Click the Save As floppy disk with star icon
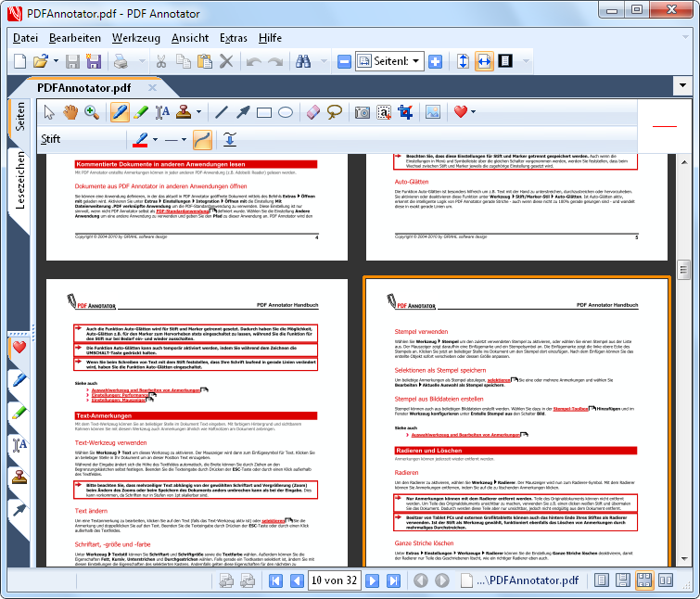The image size is (700, 599). (x=94, y=61)
